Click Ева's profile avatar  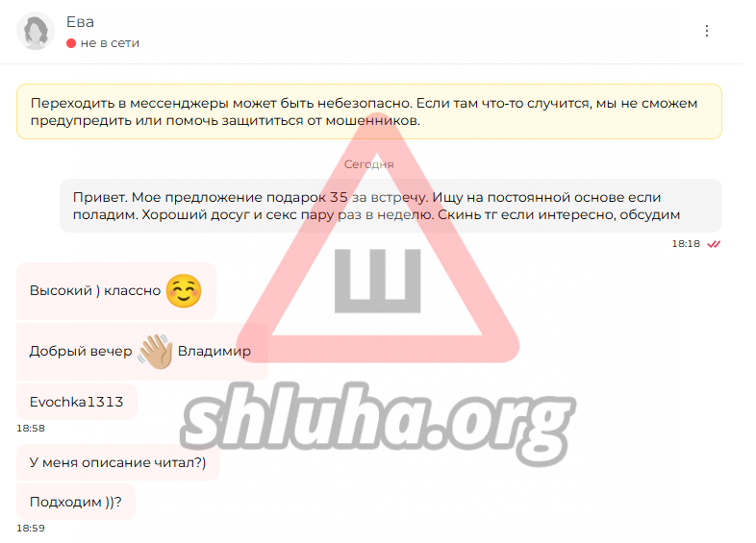[x=36, y=32]
